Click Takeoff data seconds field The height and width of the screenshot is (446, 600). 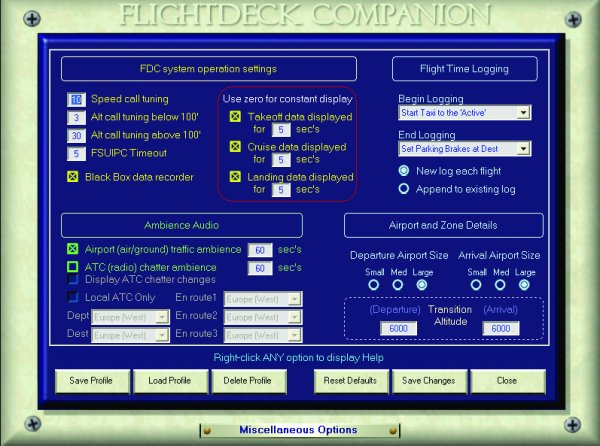pos(281,129)
